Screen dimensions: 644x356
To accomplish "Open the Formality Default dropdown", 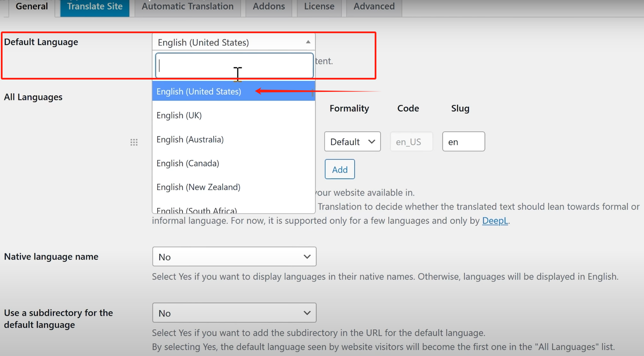I will click(352, 142).
